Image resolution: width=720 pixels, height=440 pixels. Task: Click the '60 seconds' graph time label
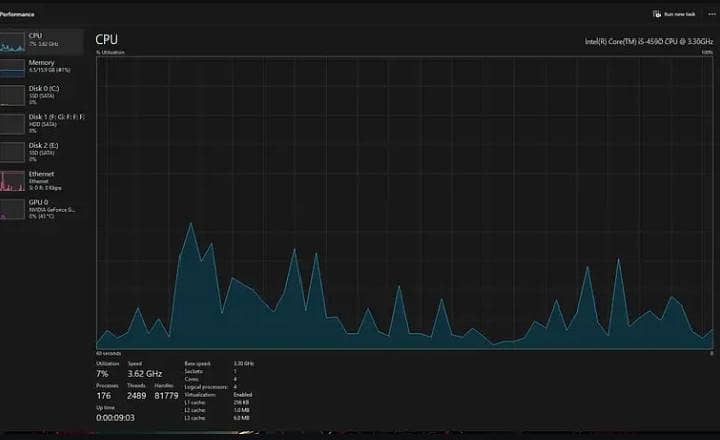[x=108, y=353]
